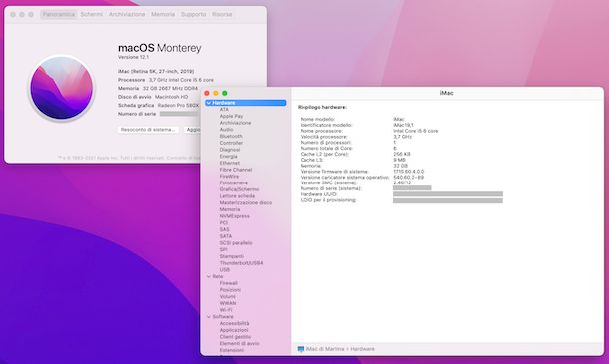Select Diagnosi in the sidebar
The width and height of the screenshot is (609, 364).
coord(230,150)
